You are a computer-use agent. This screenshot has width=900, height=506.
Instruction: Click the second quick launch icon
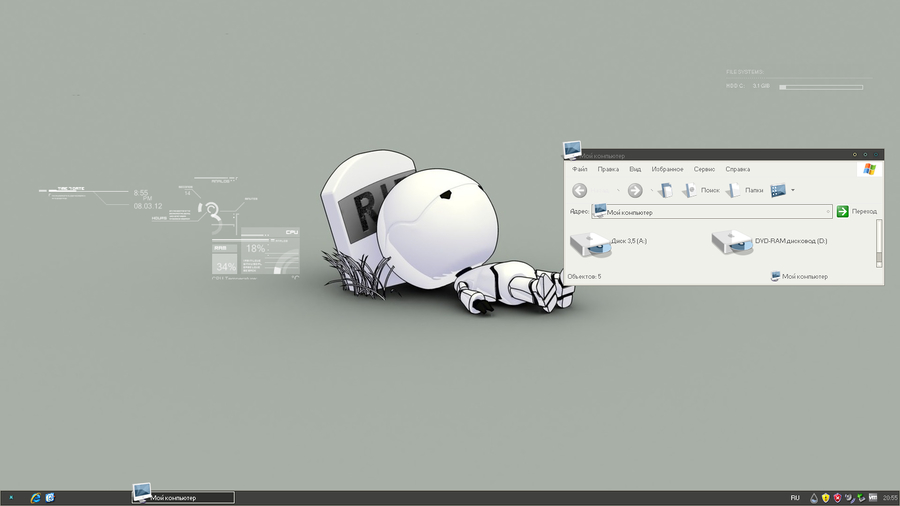(50, 498)
